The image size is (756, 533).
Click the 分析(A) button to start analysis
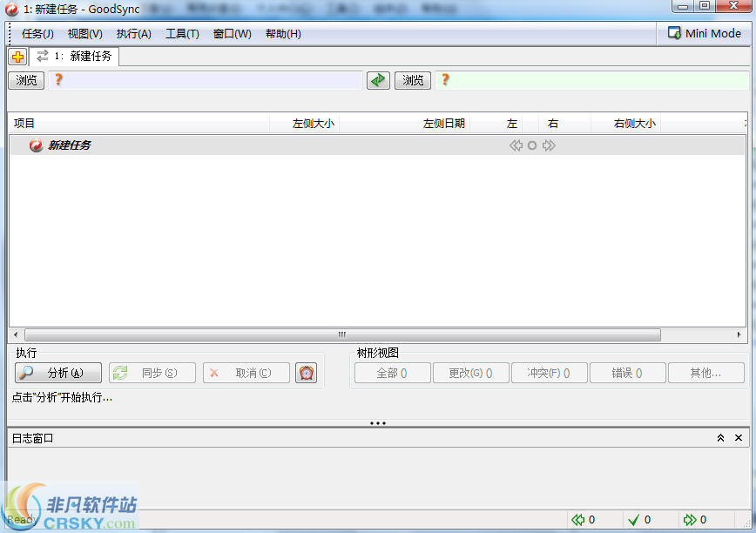coord(57,373)
